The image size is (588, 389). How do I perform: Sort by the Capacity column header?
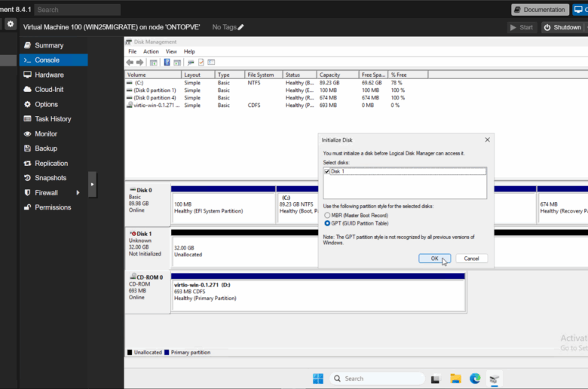point(338,75)
